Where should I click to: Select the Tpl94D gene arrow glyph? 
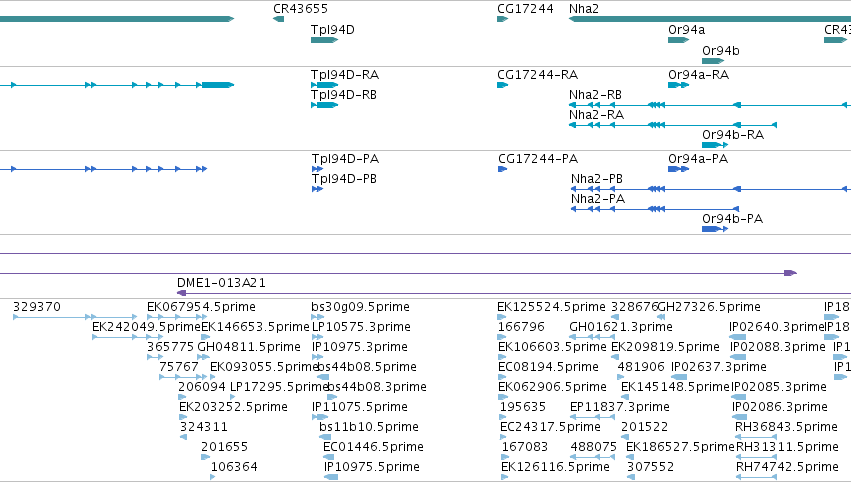point(325,40)
